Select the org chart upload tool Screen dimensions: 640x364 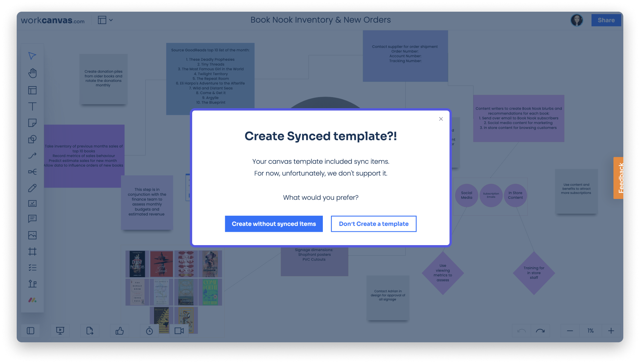32,284
